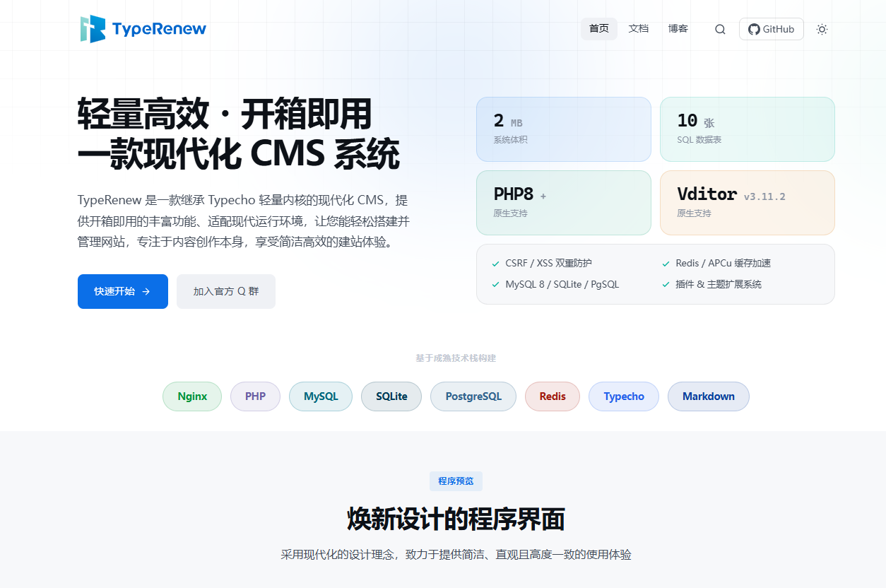Select the 2 MB 系统体积 card
The height and width of the screenshot is (588, 886).
pos(564,129)
